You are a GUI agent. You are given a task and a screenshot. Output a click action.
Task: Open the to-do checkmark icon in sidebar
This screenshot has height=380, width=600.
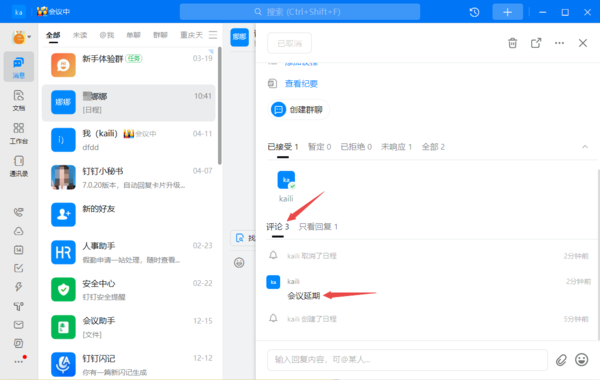[18, 268]
